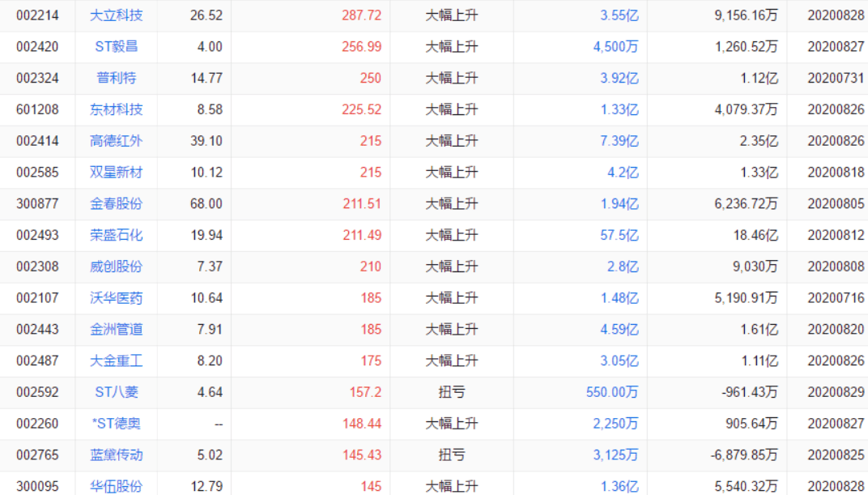Click the 256.99 growth percentage value
The image size is (868, 495).
pyautogui.click(x=361, y=46)
